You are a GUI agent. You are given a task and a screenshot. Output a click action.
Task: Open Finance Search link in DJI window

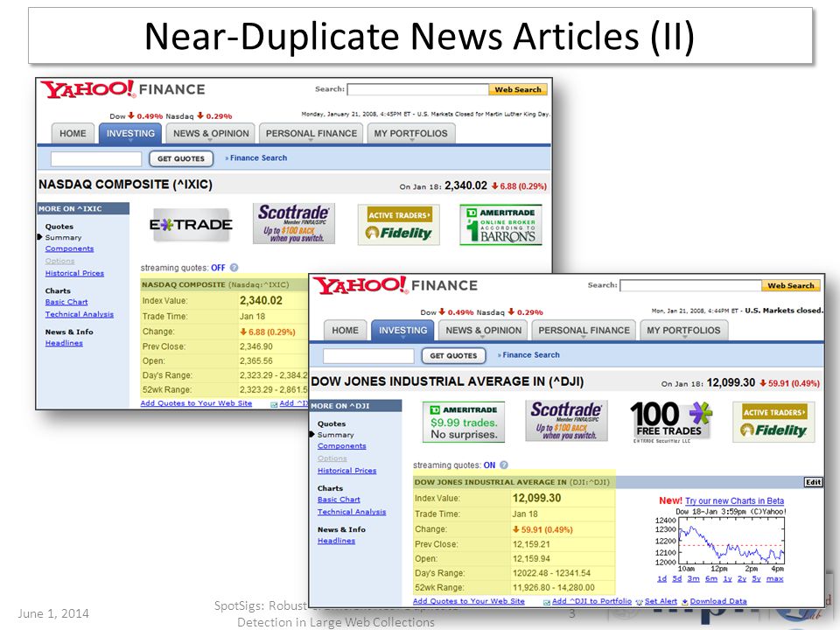[x=531, y=354]
